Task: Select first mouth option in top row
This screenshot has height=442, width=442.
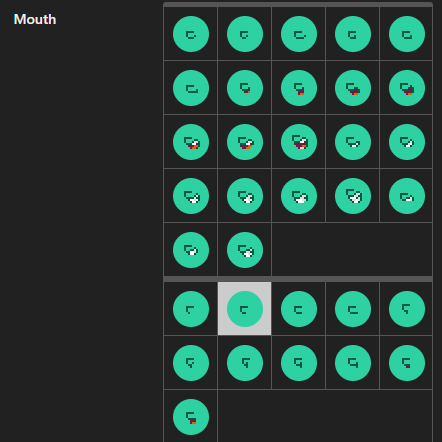Action: click(191, 34)
